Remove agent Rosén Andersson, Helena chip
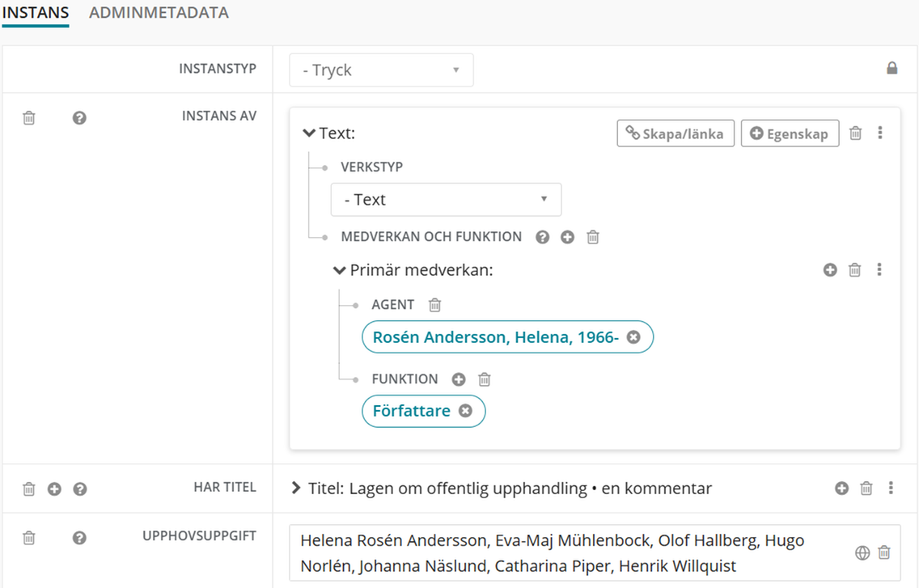The image size is (919, 588). (633, 337)
